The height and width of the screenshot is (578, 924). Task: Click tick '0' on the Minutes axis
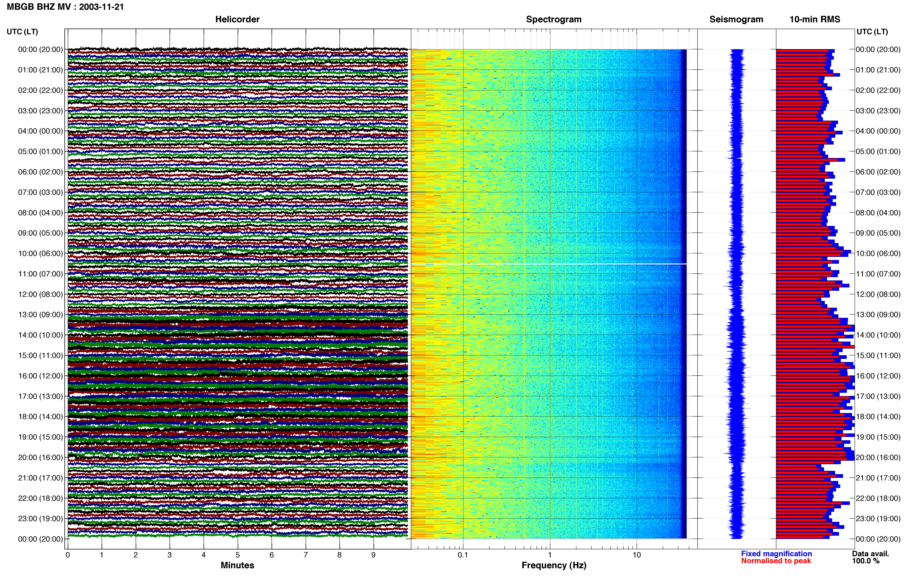(x=68, y=555)
